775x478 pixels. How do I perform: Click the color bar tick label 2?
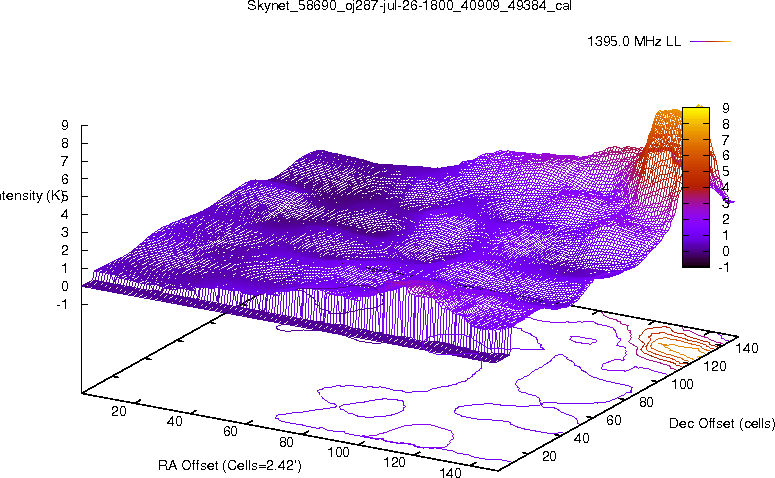726,219
